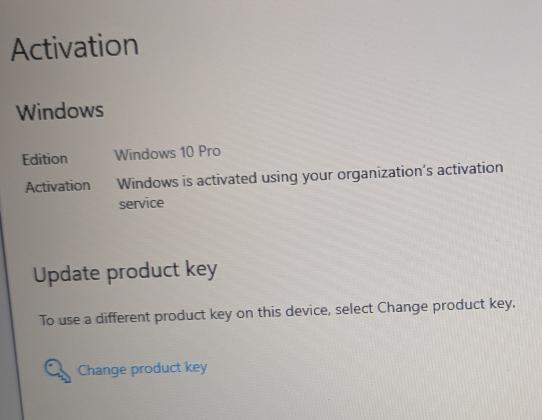542x420 pixels.
Task: Click the Windows section heading
Action: coord(60,111)
